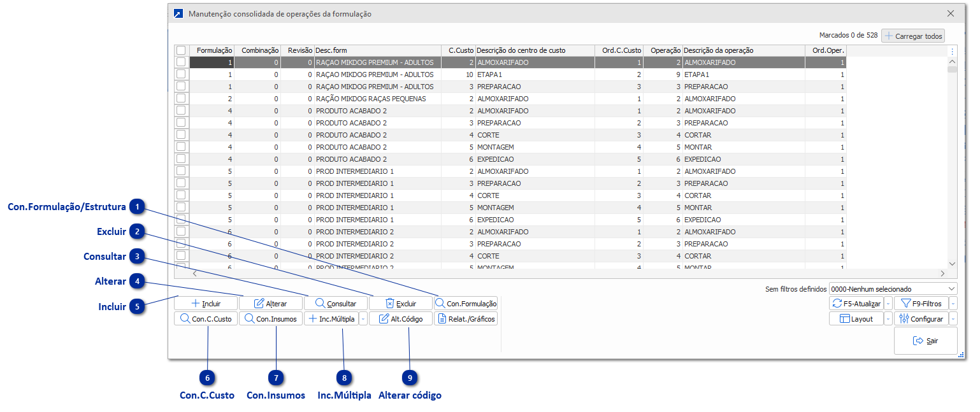Open the grid column options menu (three dots)
The width and height of the screenshot is (980, 412).
click(953, 51)
